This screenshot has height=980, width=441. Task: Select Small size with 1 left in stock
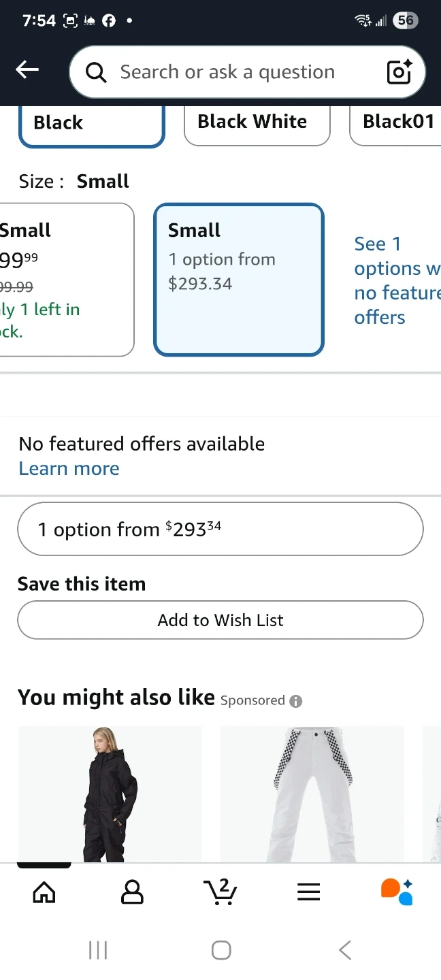tap(65, 279)
